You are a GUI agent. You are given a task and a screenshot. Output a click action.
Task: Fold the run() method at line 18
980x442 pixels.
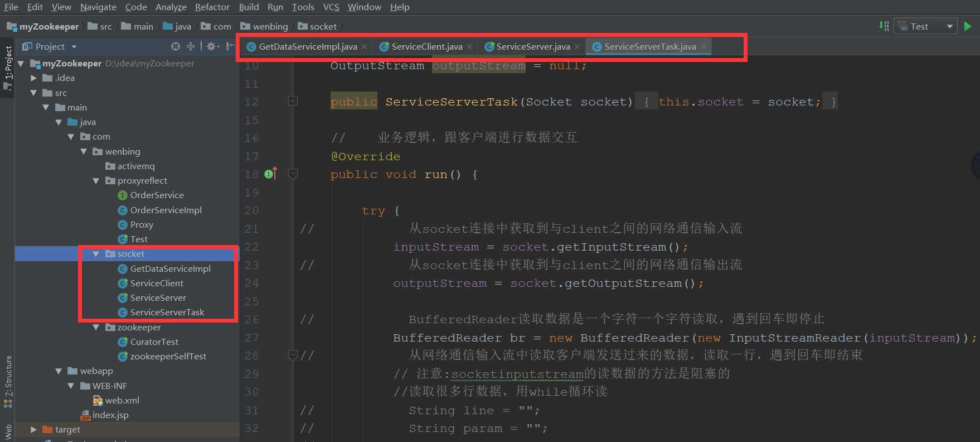coord(293,174)
